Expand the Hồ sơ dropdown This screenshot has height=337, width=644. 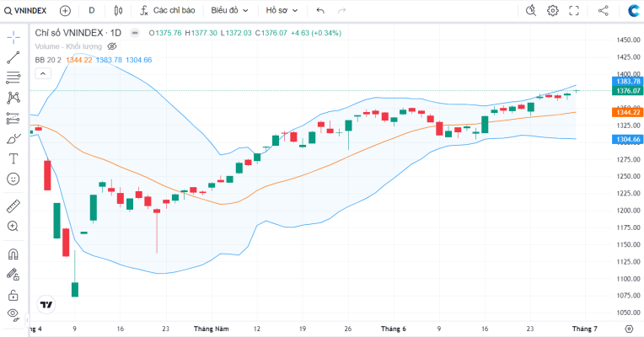[282, 11]
